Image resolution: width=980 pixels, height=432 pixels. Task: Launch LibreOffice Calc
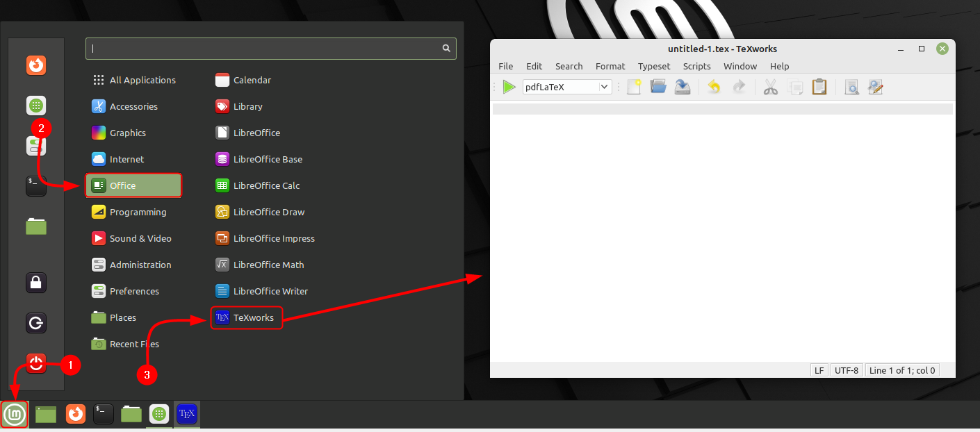(258, 185)
